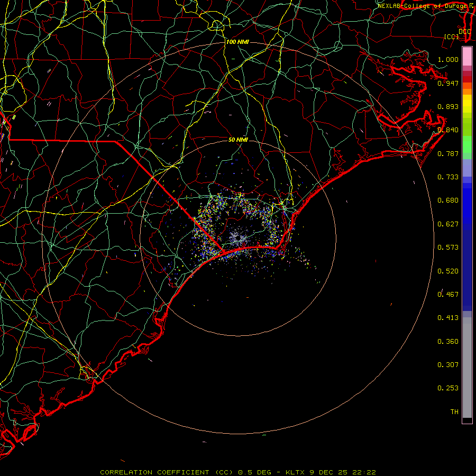Pick the red band on the color scale
The image size is (476, 476).
coord(467,79)
